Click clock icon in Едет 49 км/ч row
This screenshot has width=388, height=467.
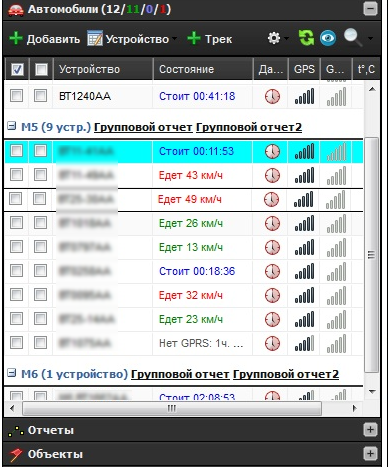tap(271, 200)
